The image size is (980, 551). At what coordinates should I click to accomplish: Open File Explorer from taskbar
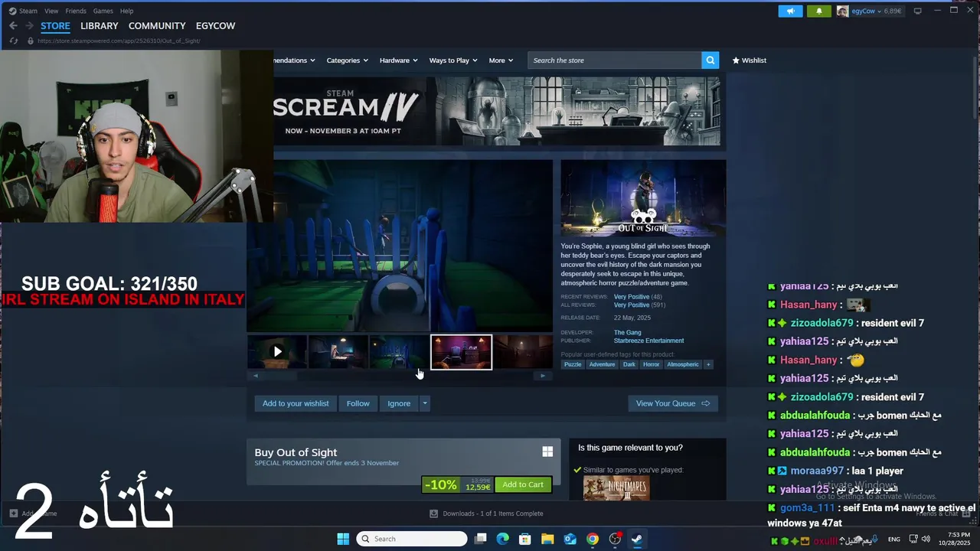click(547, 539)
